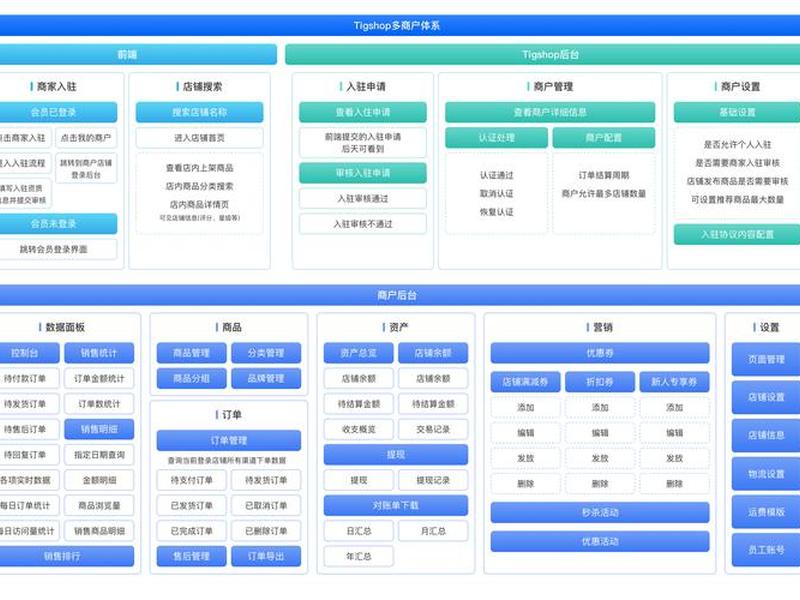Image resolution: width=800 pixels, height=600 pixels.
Task: Click the 优惠券 header button
Action: tap(600, 353)
